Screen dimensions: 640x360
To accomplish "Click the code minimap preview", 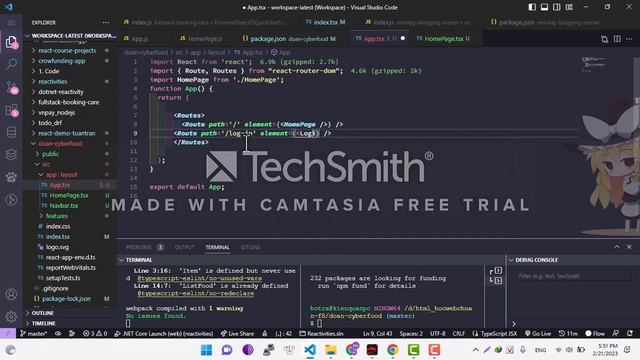I will pyautogui.click(x=593, y=64).
